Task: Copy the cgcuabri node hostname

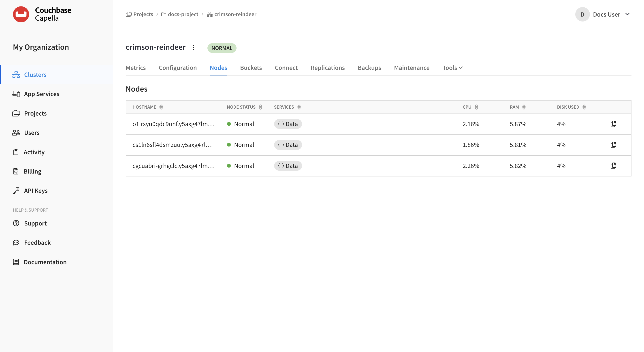Action: point(614,166)
